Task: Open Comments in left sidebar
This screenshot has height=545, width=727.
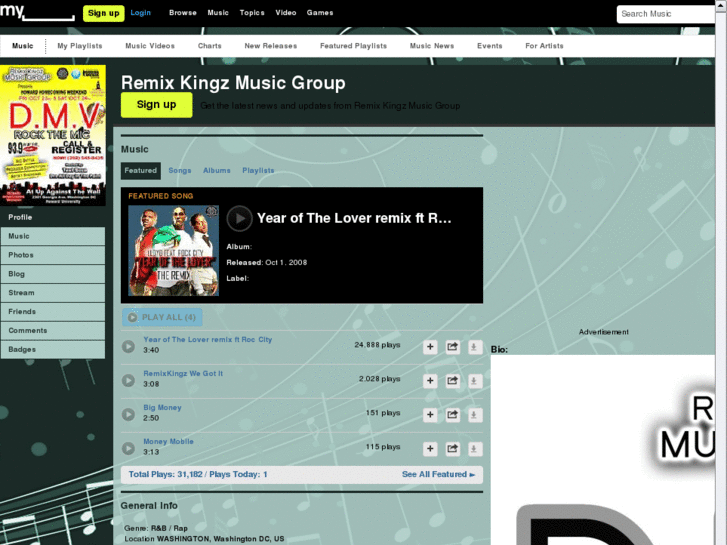Action: pos(53,331)
